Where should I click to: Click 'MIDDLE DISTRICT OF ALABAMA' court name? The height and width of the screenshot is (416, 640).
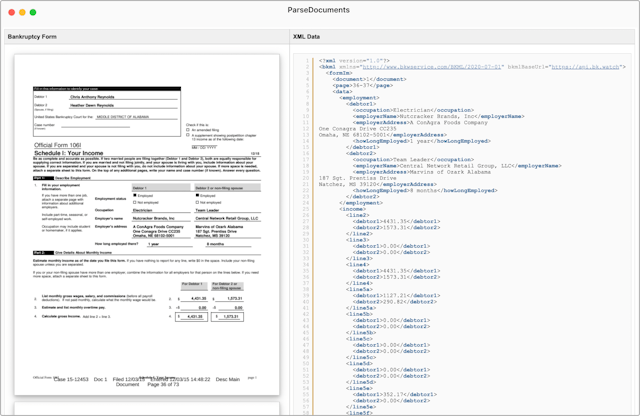click(x=122, y=117)
